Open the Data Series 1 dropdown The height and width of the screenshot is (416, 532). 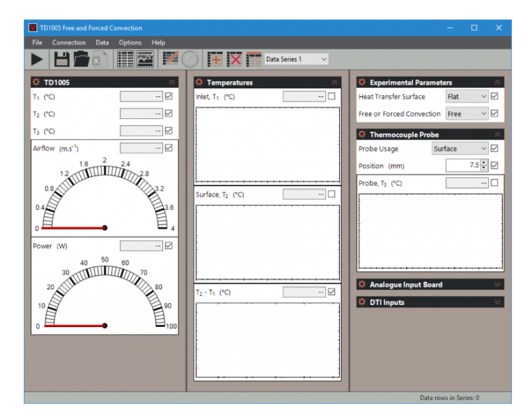296,59
